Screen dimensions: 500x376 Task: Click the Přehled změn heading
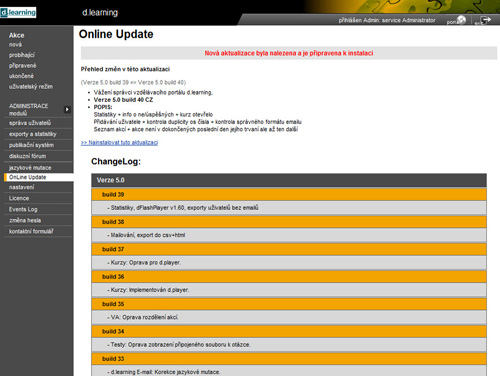point(125,69)
